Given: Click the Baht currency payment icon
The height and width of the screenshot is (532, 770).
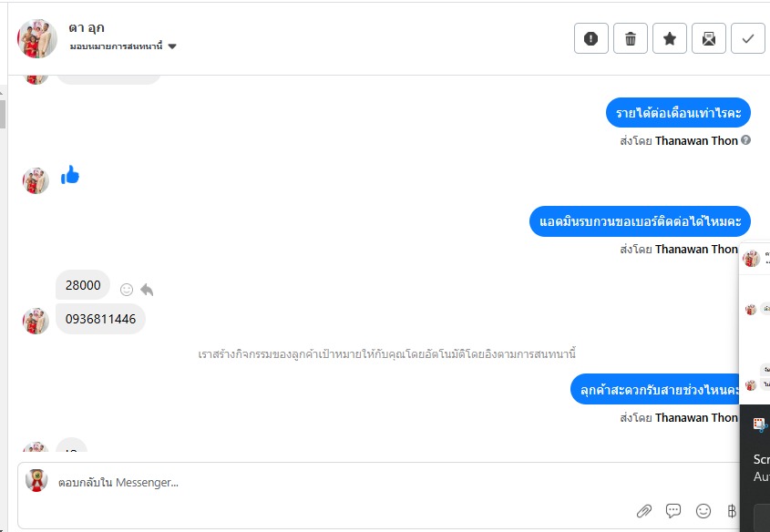Looking at the screenshot, I should click(x=732, y=511).
